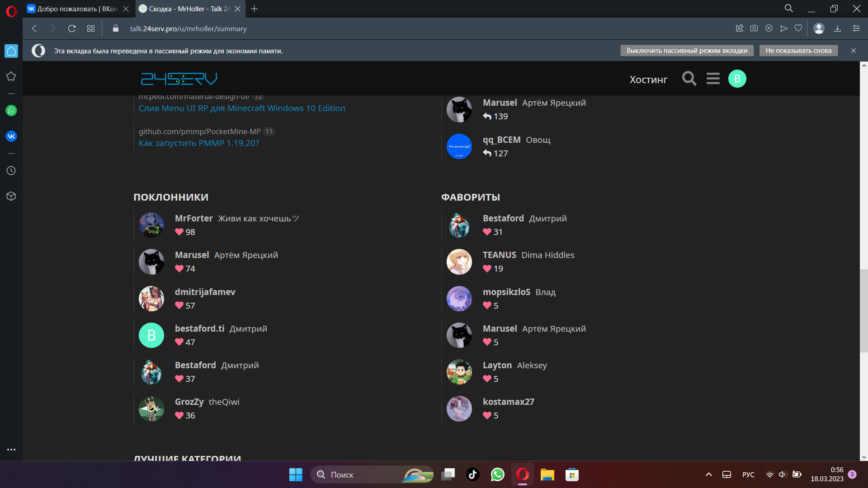Open the three-dots sidebar setup menu
The width and height of the screenshot is (868, 488).
click(x=11, y=450)
